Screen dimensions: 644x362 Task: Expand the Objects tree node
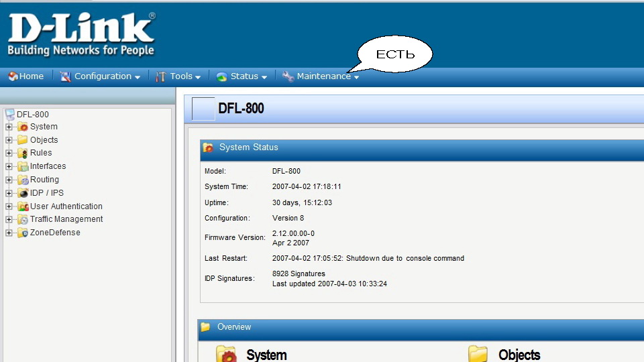[x=9, y=140]
